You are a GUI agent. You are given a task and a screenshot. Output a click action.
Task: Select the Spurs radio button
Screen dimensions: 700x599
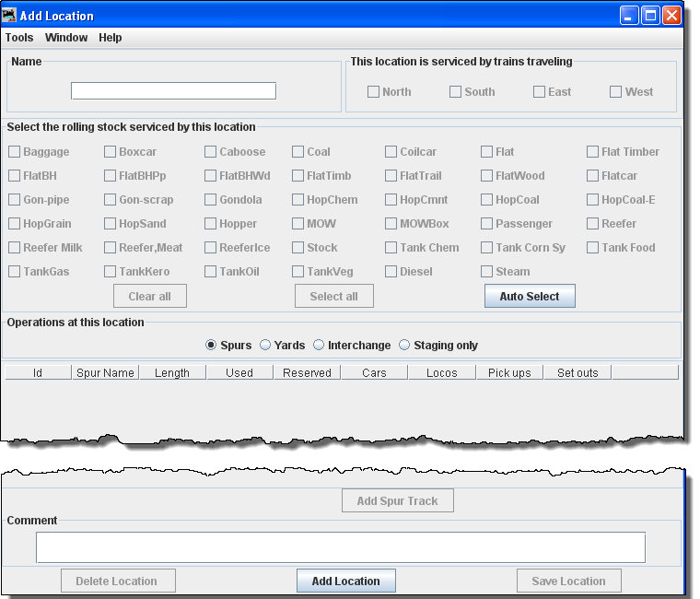(212, 346)
